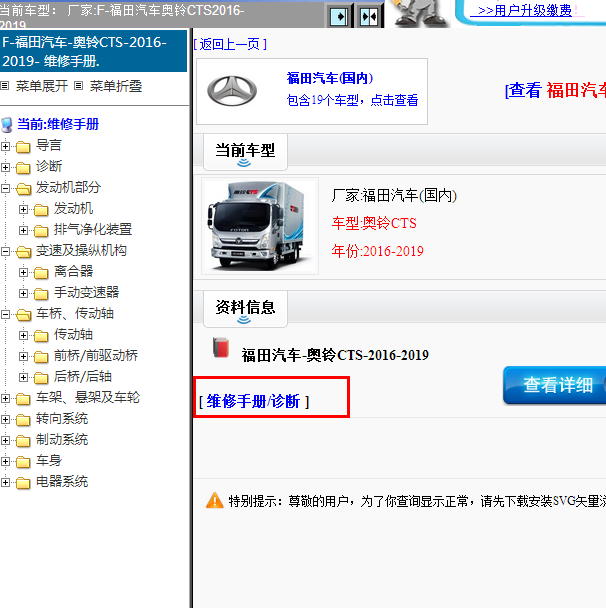Click the 返回上一页 link
606x608 pixels.
[230, 44]
